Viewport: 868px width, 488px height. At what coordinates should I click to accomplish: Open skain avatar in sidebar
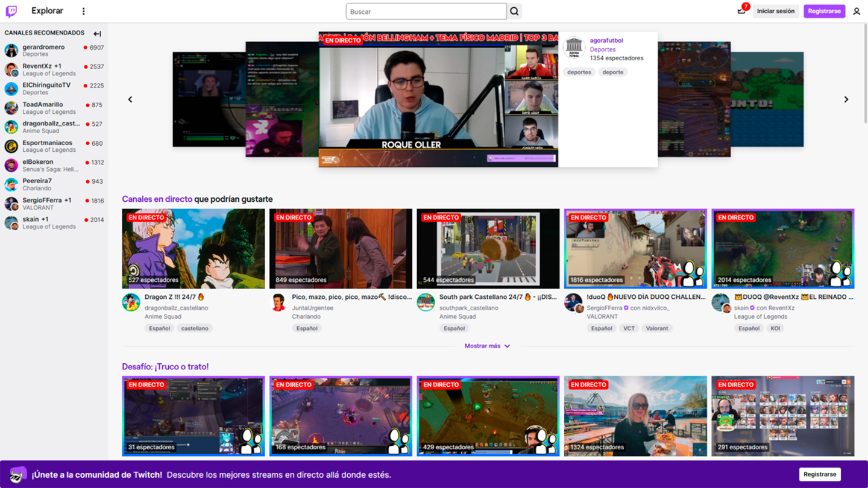(11, 223)
